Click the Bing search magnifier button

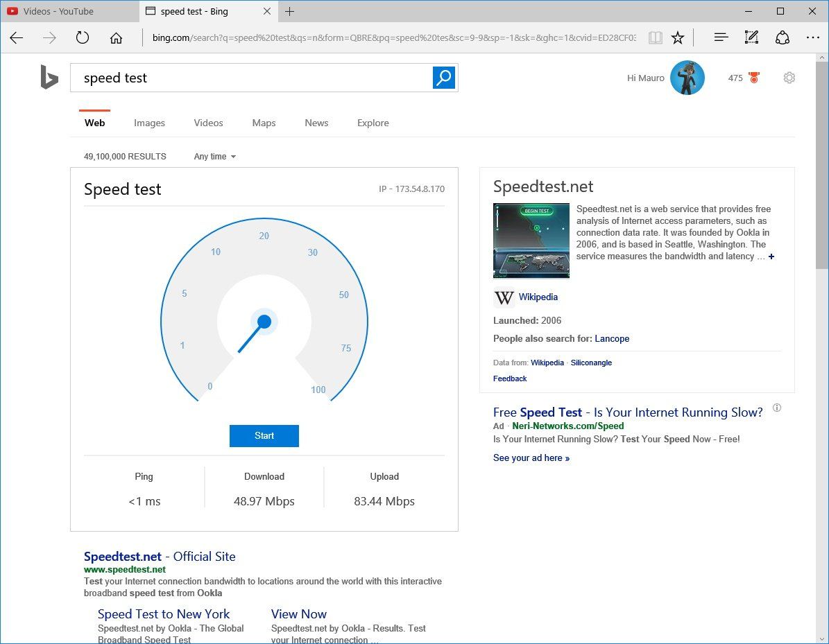click(x=443, y=78)
